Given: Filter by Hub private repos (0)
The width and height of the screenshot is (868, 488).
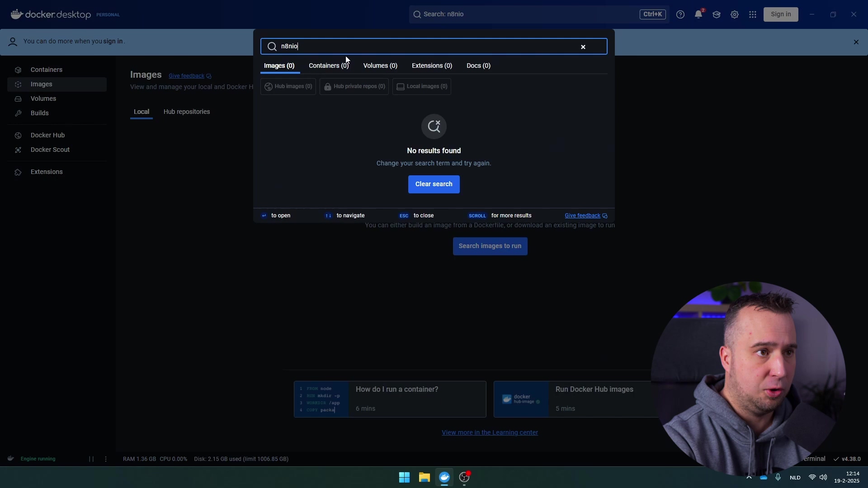Looking at the screenshot, I should 354,86.
